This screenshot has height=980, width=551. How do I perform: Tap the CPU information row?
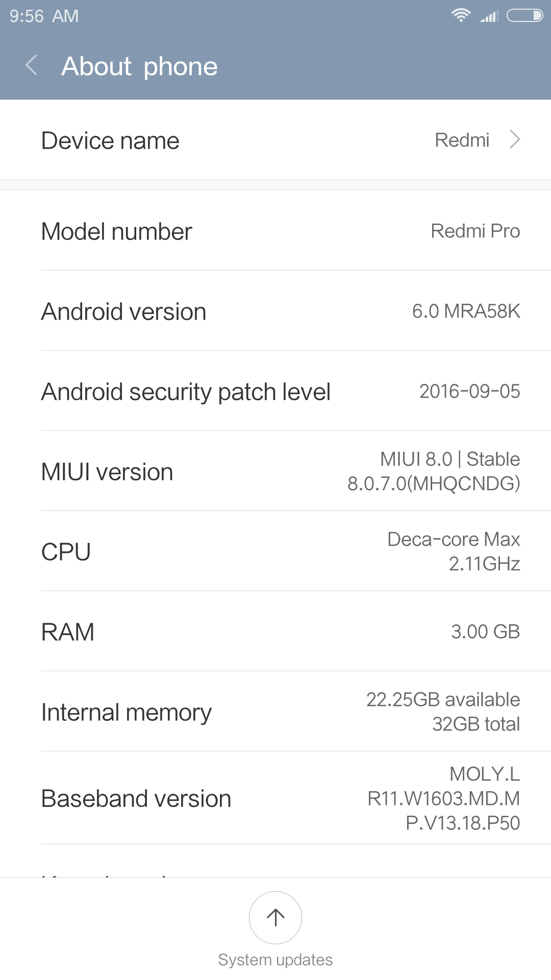(x=275, y=552)
